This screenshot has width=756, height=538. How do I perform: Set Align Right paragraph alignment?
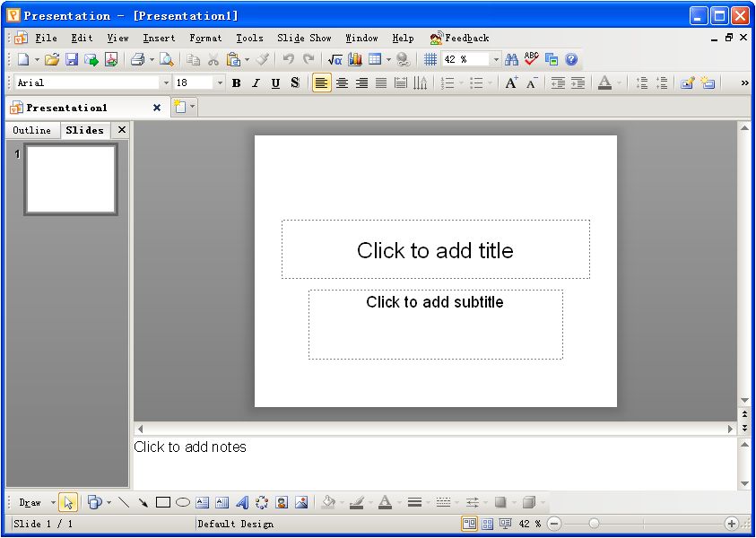(x=361, y=82)
